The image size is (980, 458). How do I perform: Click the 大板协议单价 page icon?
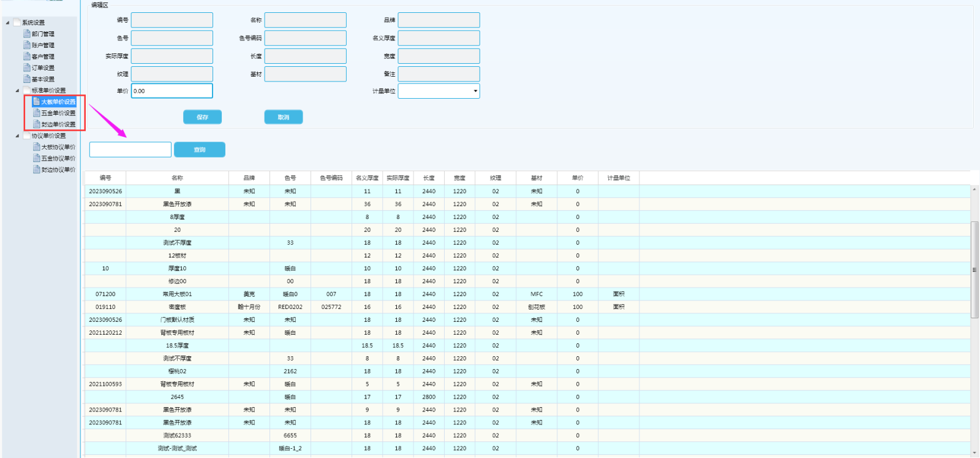(x=36, y=147)
